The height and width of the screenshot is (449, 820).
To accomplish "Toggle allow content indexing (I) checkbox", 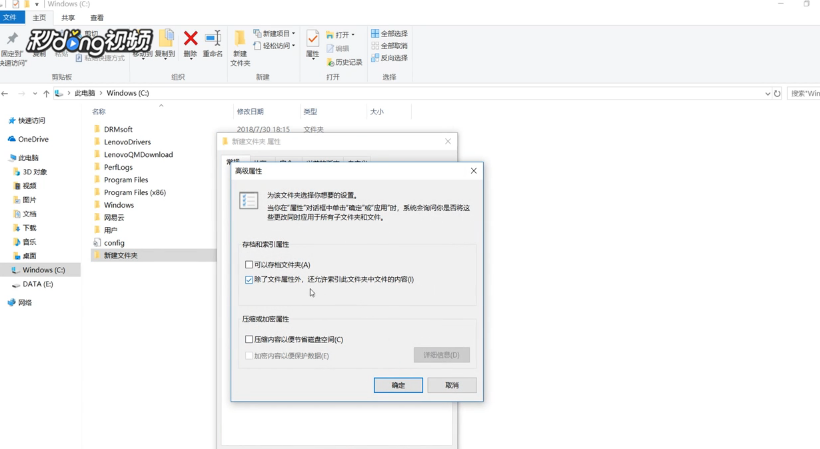I will tap(249, 280).
